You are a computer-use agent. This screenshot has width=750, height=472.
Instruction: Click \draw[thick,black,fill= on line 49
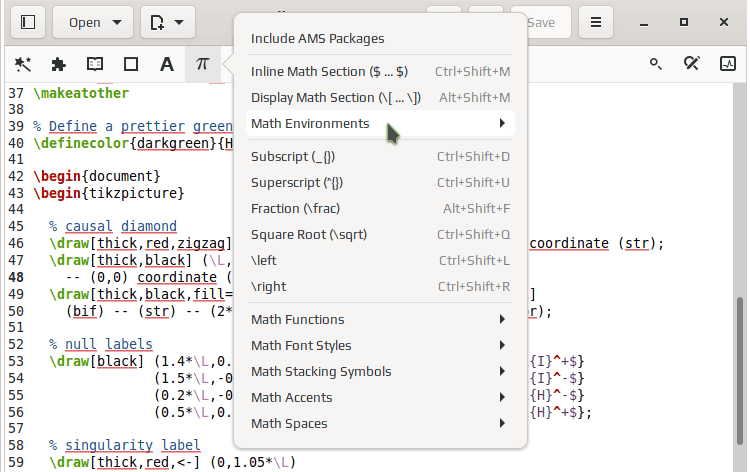141,294
